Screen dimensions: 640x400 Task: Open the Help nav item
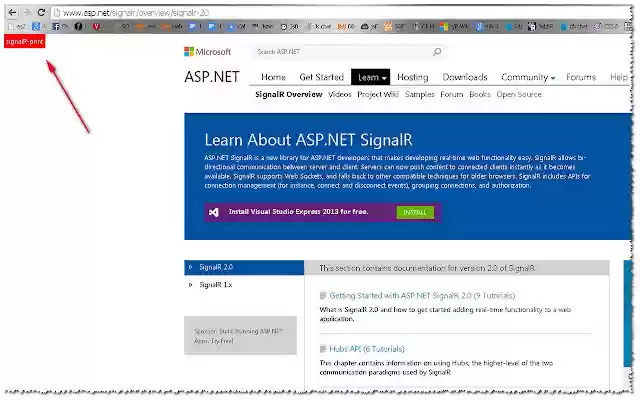point(619,77)
